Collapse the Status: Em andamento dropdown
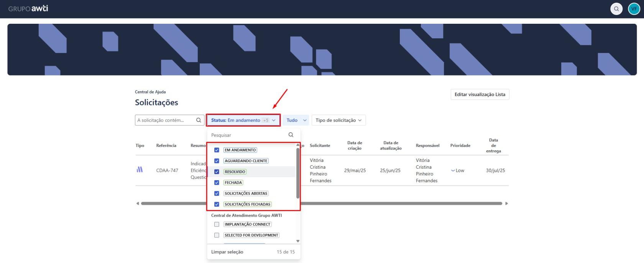644x263 pixels. 243,120
